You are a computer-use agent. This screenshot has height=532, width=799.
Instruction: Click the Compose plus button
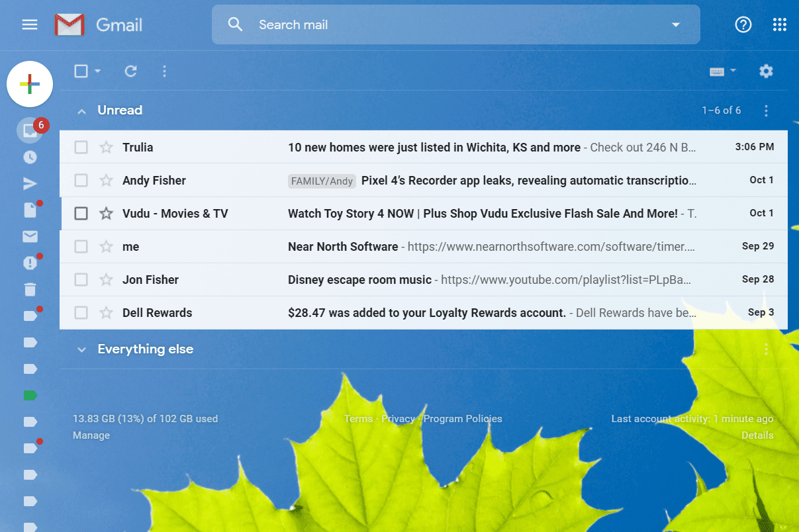click(30, 84)
